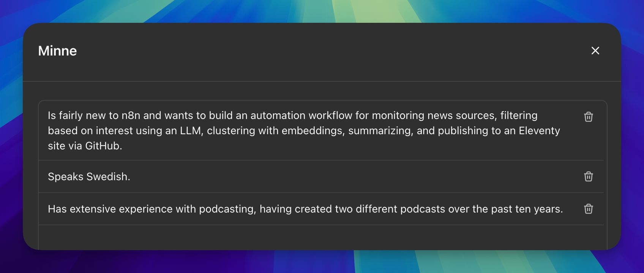The width and height of the screenshot is (644, 273).
Task: Remove the podcasting experience memory
Action: (x=588, y=209)
